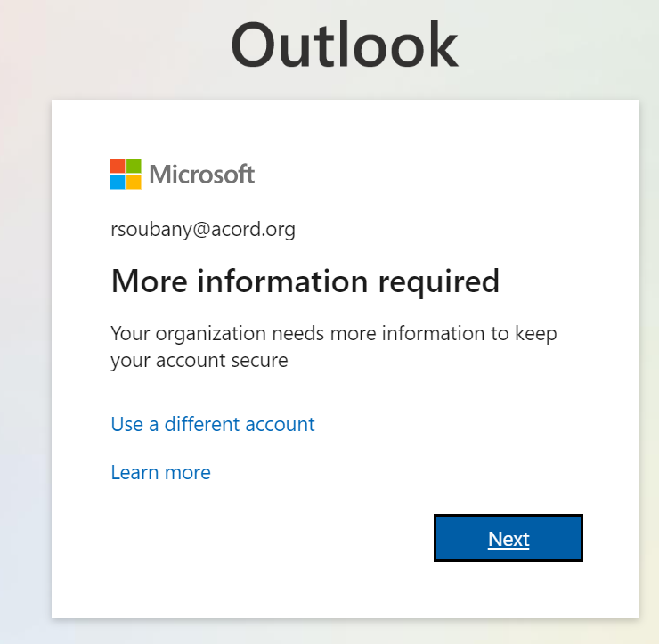Click the page background left of the Outlook title

tap(107, 45)
